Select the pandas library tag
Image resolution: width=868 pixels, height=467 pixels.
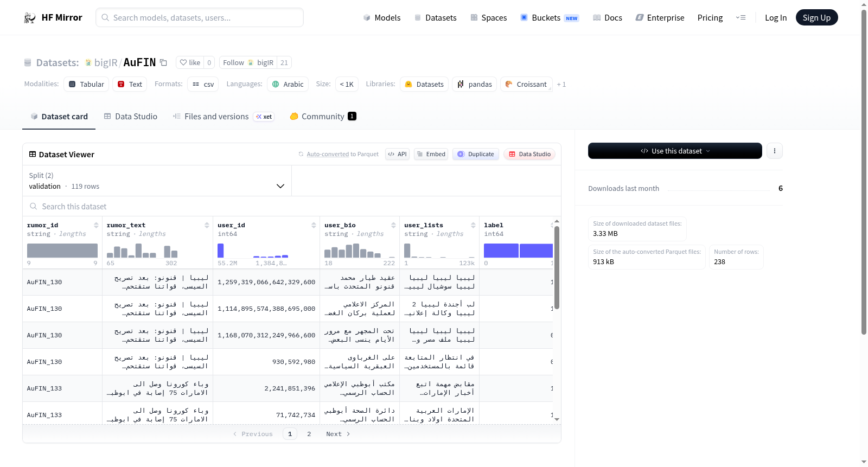[474, 84]
